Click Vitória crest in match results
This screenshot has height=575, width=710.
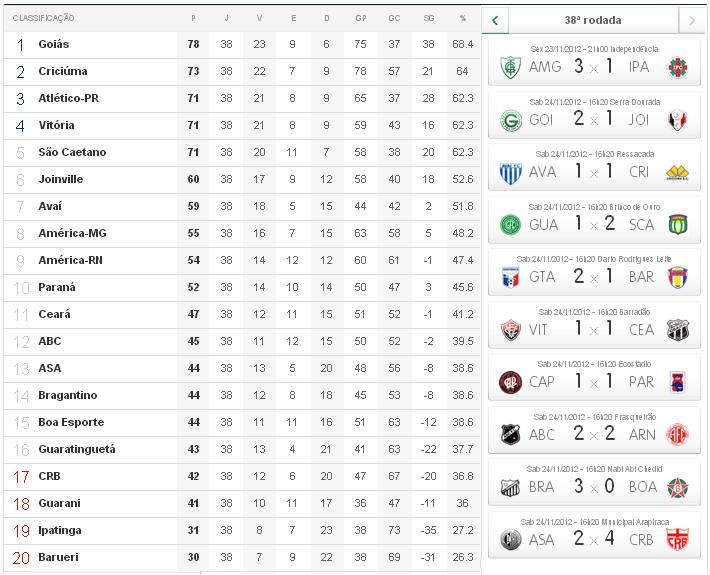coord(511,330)
